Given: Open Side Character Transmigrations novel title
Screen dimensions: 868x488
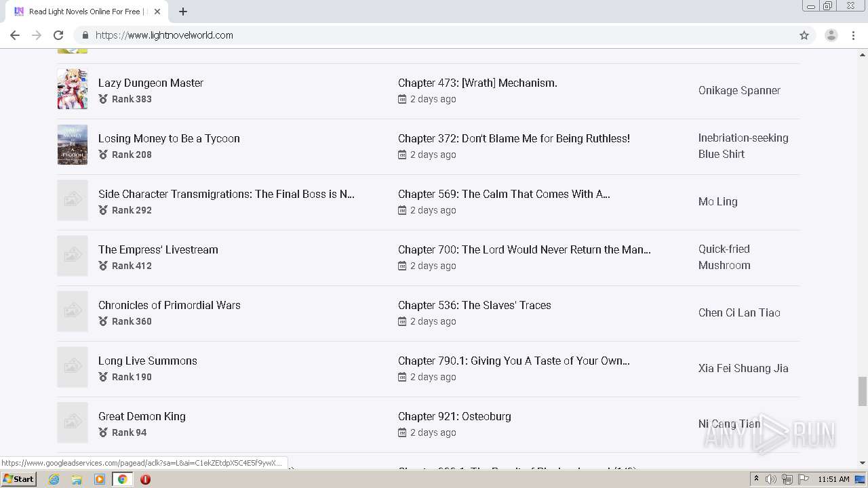Looking at the screenshot, I should (x=226, y=194).
